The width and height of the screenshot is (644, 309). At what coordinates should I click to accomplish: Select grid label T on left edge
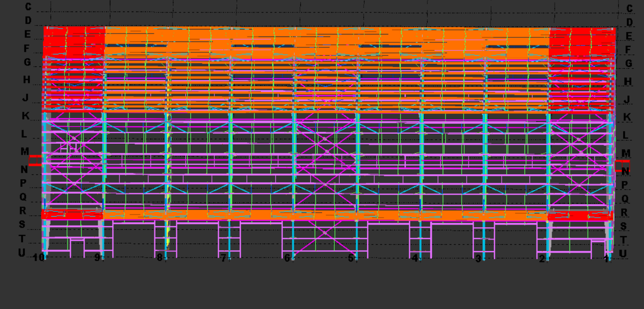click(21, 238)
